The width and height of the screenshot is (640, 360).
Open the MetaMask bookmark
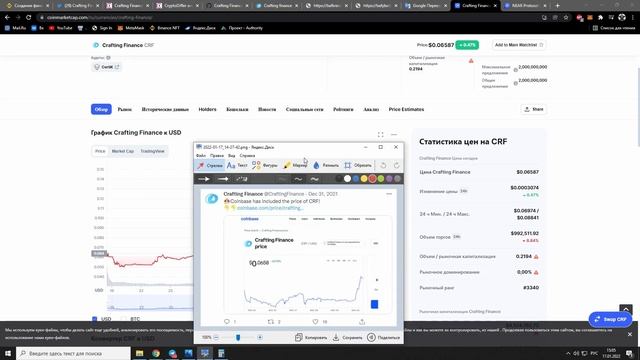coord(131,28)
